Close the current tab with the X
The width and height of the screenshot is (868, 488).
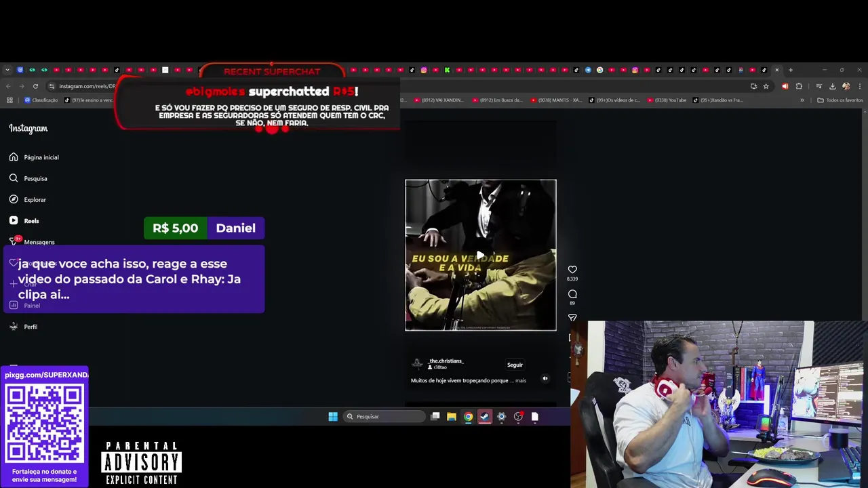[x=777, y=70]
